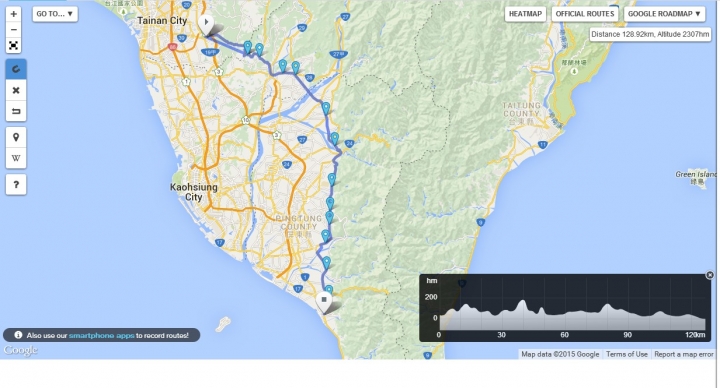Click the Distance 128.92km info label
This screenshot has height=388, width=720.
click(650, 34)
